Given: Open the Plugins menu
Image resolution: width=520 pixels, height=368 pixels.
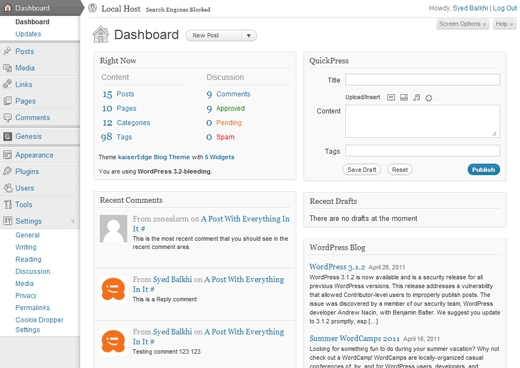Looking at the screenshot, I should coord(27,171).
